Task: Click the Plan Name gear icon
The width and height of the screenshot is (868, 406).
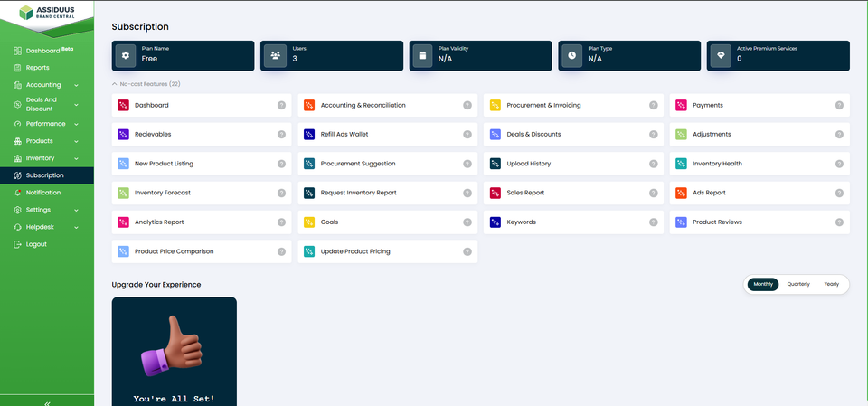Action: [x=126, y=55]
